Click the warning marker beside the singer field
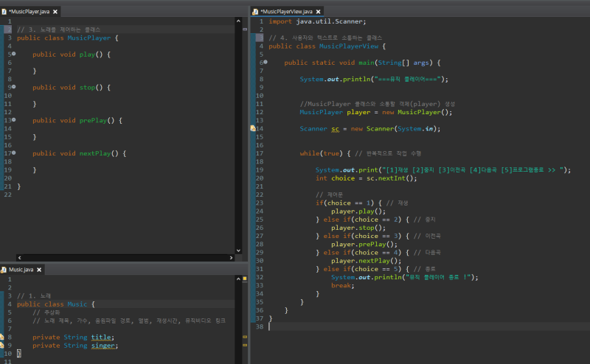The height and width of the screenshot is (364, 590). tap(2, 346)
